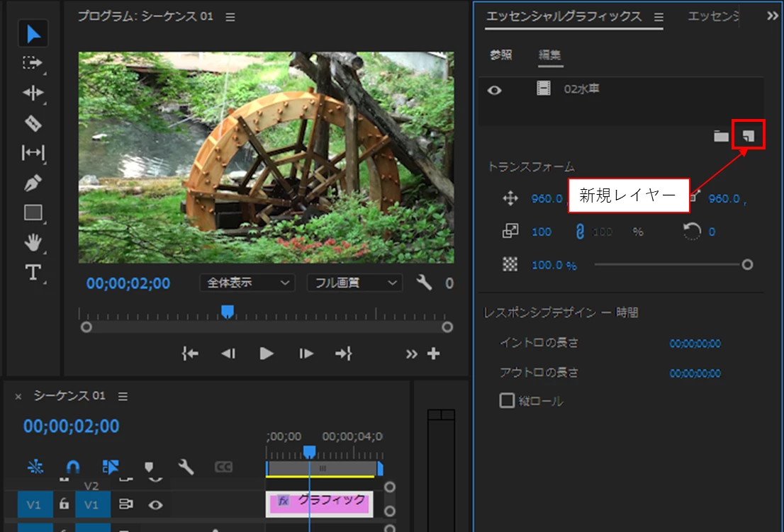Open program monitor wrench settings
This screenshot has height=532, width=784.
point(424,283)
